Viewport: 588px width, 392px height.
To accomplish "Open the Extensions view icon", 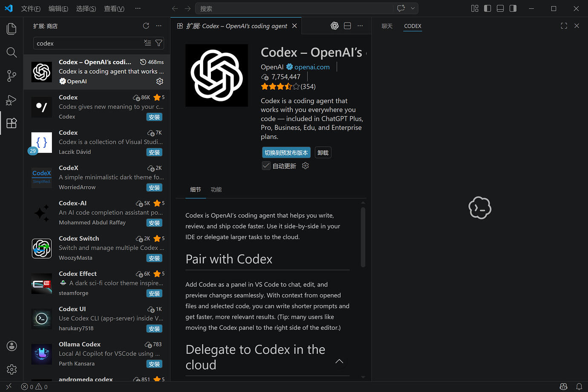I will [x=12, y=123].
